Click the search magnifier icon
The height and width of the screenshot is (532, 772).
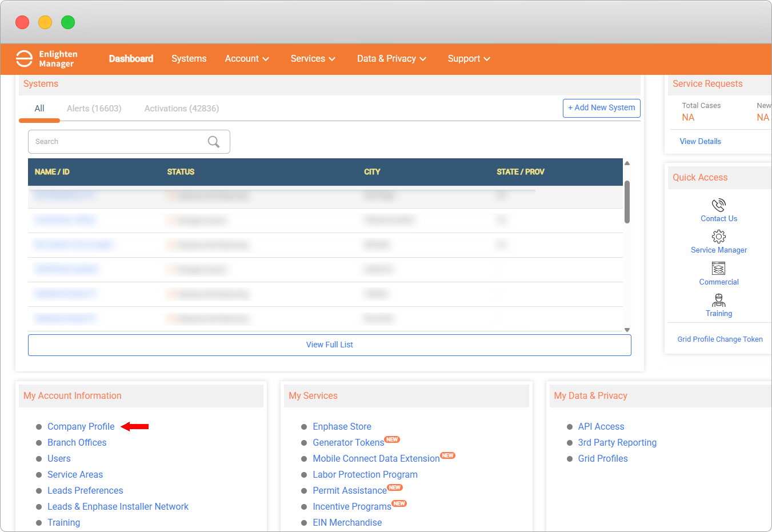[214, 142]
